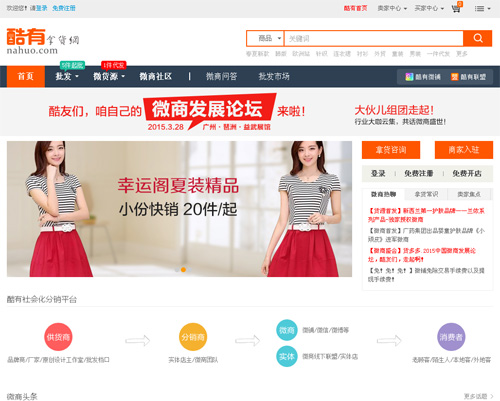The width and height of the screenshot is (500, 401).
Task: Open the 【货源首发】 red news headline
Action: [x=426, y=215]
